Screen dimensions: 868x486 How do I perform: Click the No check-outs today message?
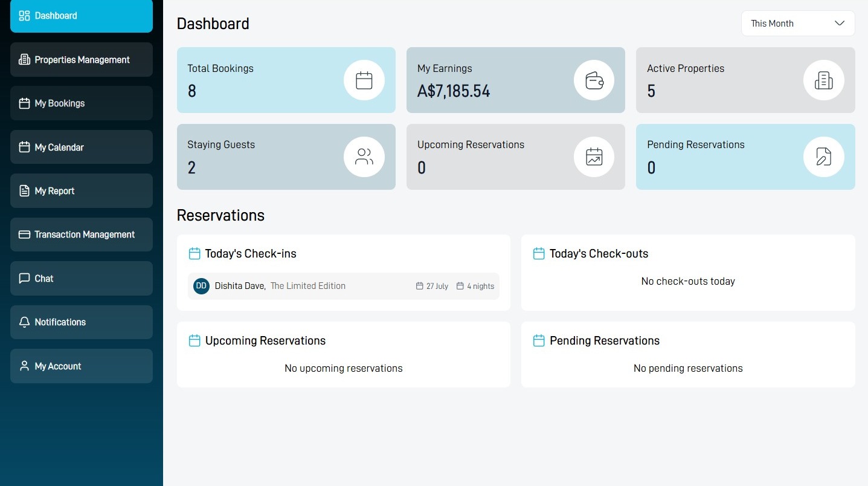tap(688, 281)
